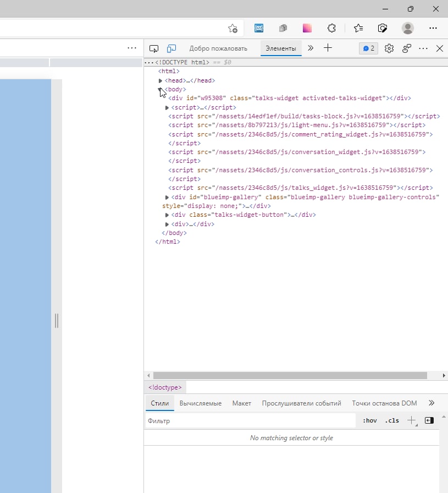448x493 pixels.
Task: Open browser Settings and more menu
Action: click(433, 28)
